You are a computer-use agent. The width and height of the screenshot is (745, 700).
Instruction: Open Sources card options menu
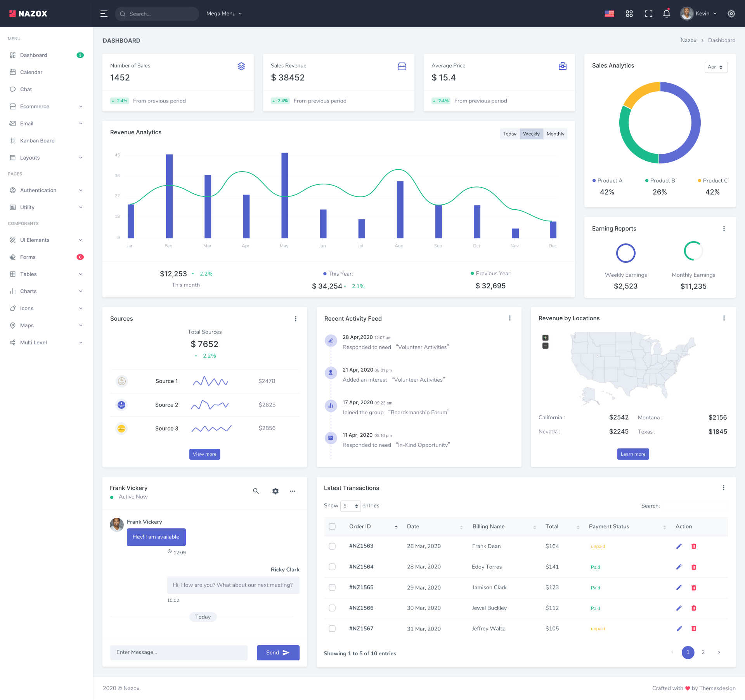(296, 319)
